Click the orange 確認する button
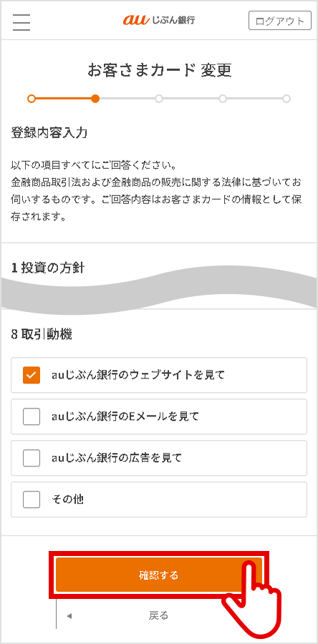 click(x=158, y=575)
